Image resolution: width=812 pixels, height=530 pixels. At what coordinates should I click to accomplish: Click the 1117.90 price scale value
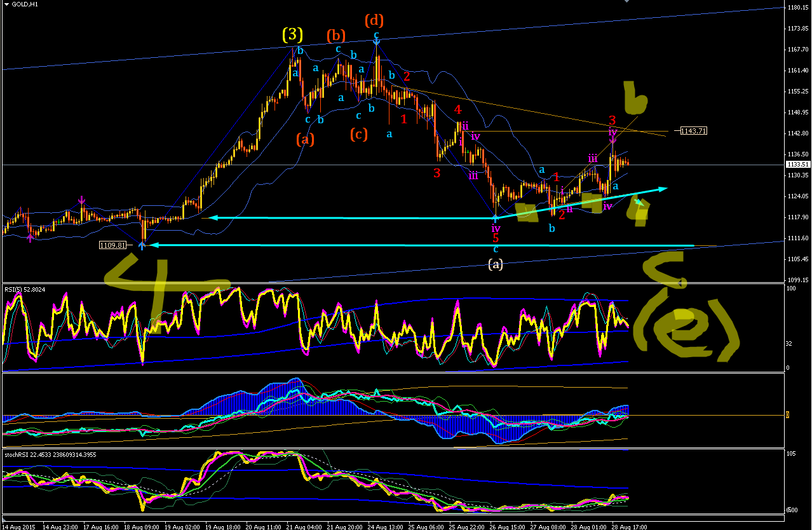coord(797,217)
